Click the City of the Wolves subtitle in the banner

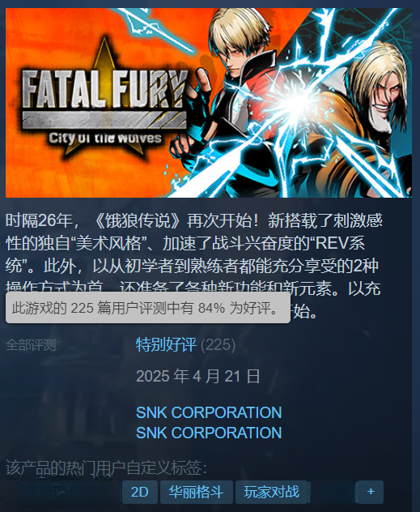coord(105,139)
